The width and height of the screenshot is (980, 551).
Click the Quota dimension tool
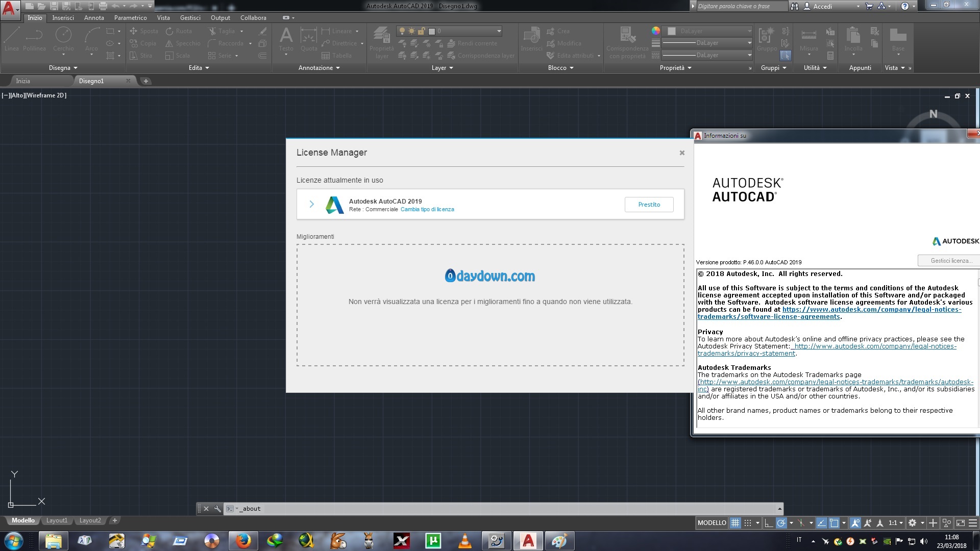click(x=309, y=39)
